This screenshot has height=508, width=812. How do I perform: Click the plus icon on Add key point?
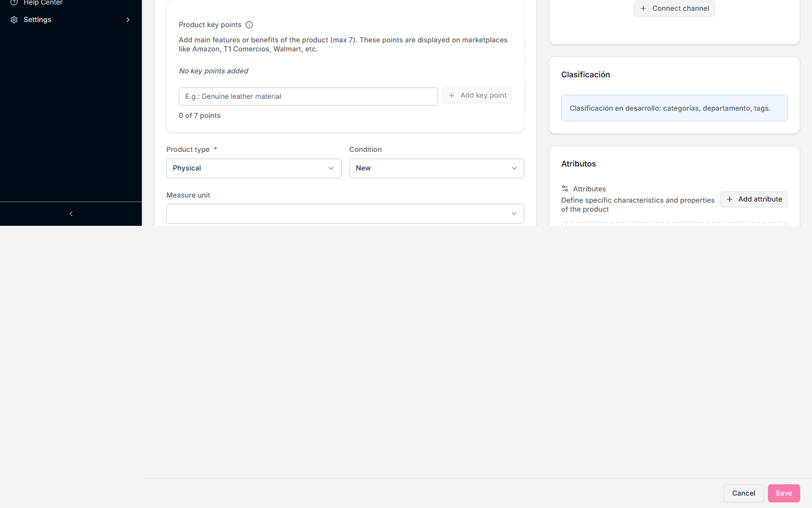click(451, 95)
